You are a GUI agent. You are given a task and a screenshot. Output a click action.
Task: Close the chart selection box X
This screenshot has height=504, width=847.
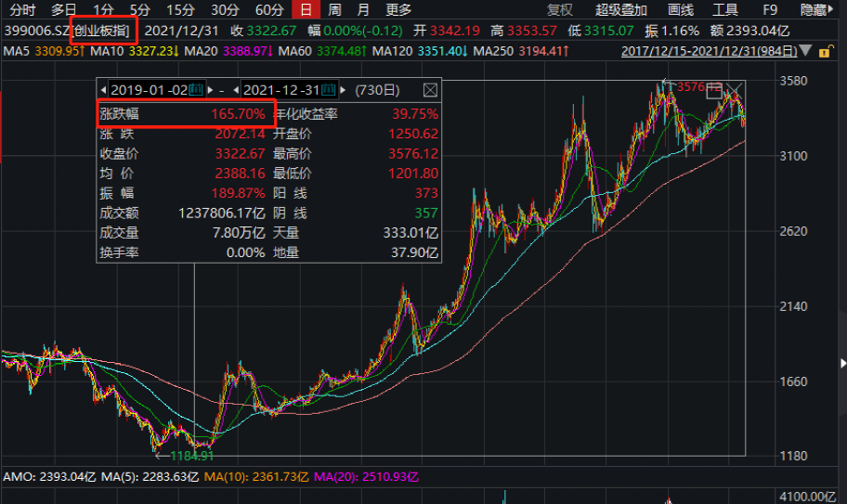[x=735, y=91]
